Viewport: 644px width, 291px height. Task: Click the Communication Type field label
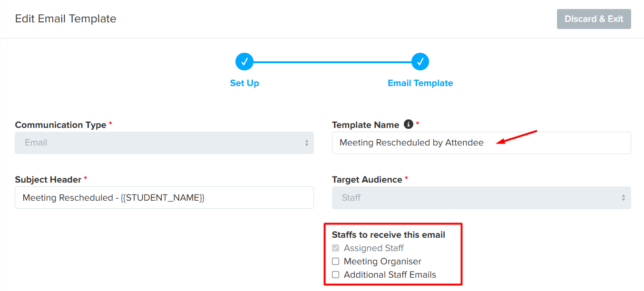click(x=60, y=125)
